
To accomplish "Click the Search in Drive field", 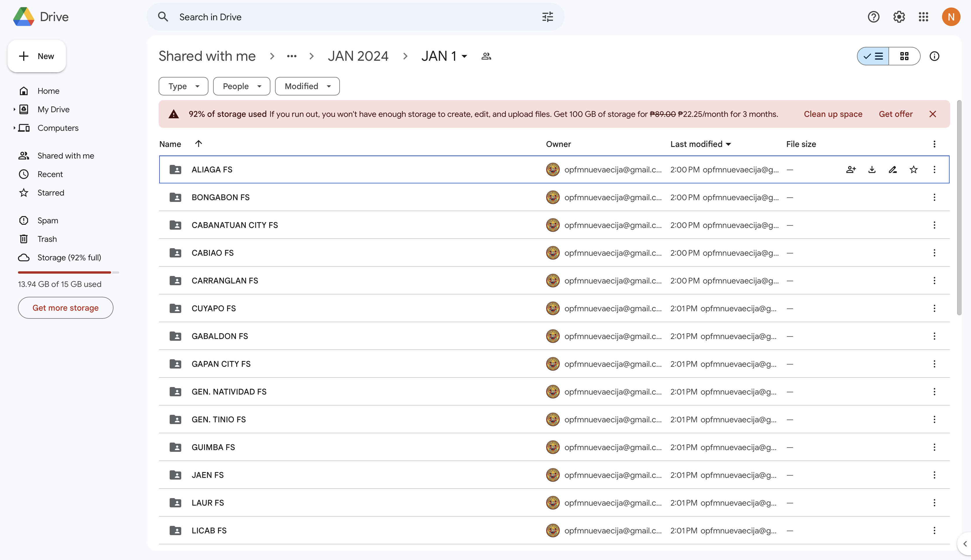I will pyautogui.click(x=355, y=17).
